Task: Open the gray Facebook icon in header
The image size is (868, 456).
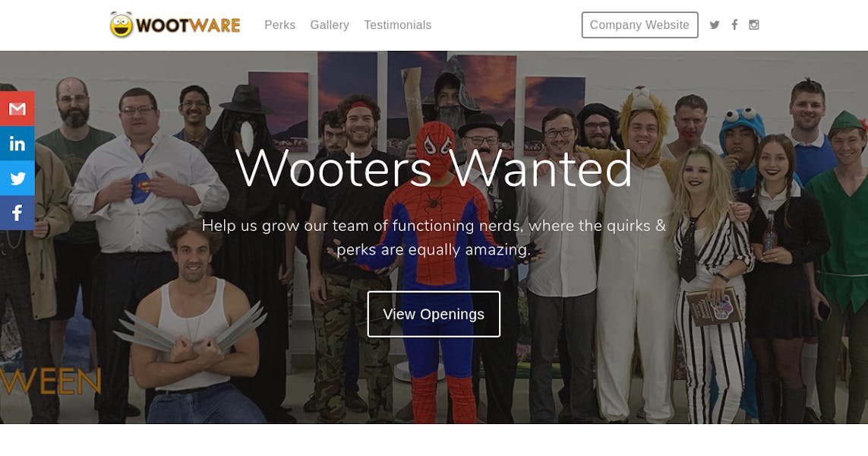Action: 734,25
